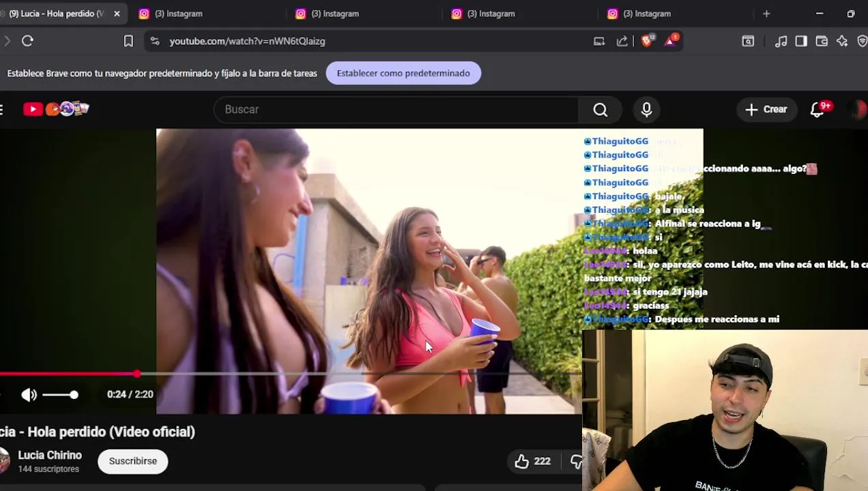The height and width of the screenshot is (491, 868).
Task: Open Brave Rewards triangle icon
Action: tap(671, 40)
